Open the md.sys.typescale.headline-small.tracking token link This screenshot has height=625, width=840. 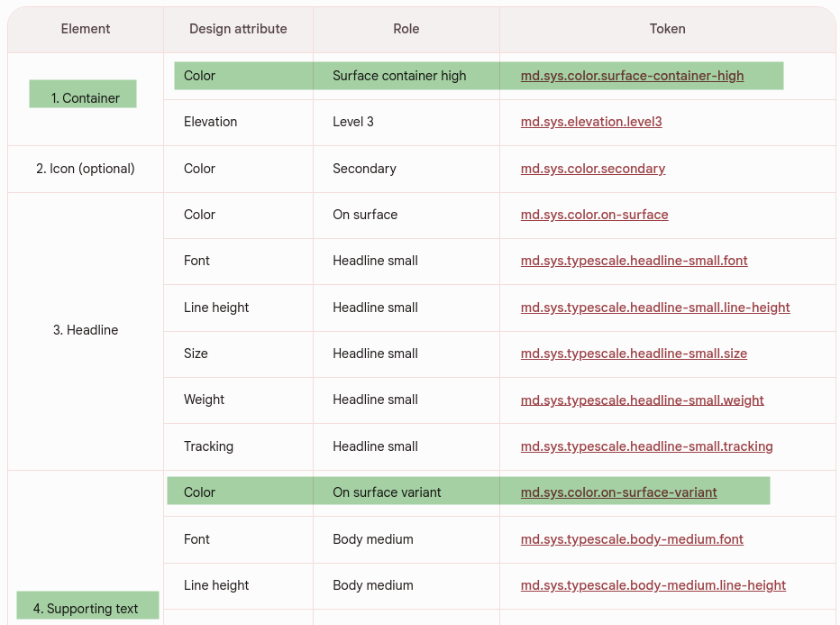(x=646, y=446)
